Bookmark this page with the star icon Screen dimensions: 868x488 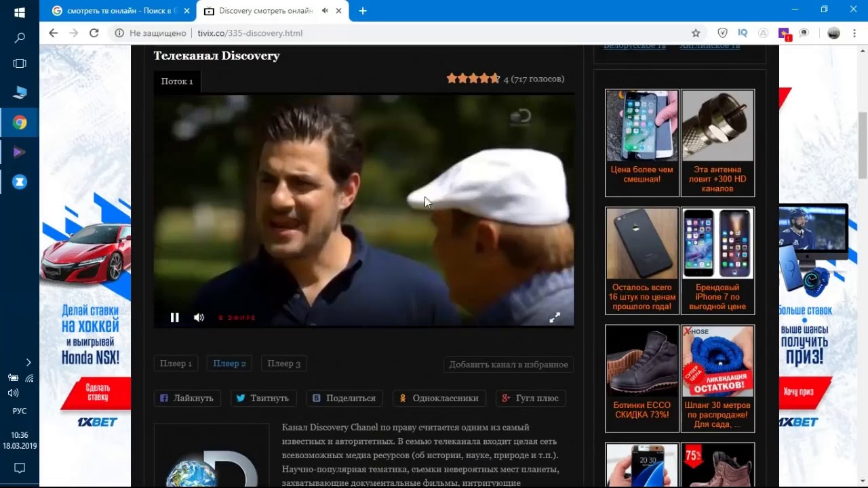click(696, 33)
